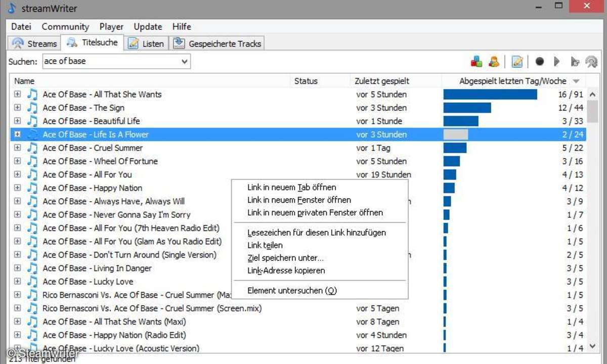The image size is (607, 364).
Task: Click the music note icon beside Cruel Summer
Action: point(32,148)
